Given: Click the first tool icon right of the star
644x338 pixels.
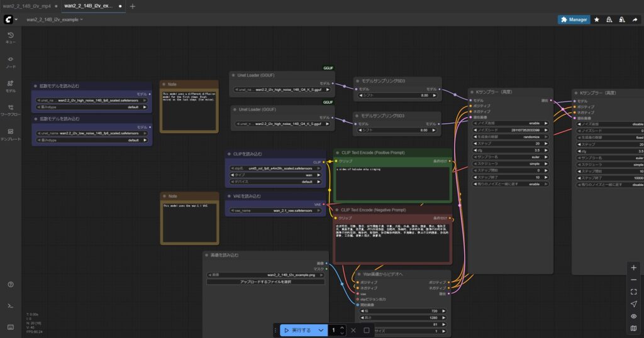Looking at the screenshot, I should pos(609,19).
